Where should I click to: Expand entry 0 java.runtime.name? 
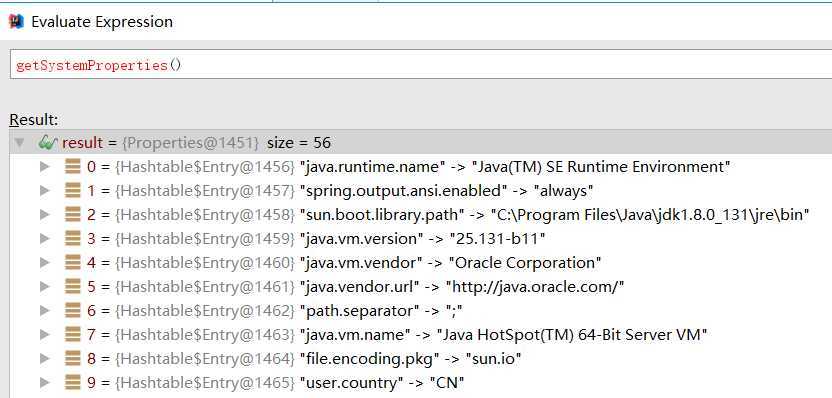pyautogui.click(x=44, y=167)
